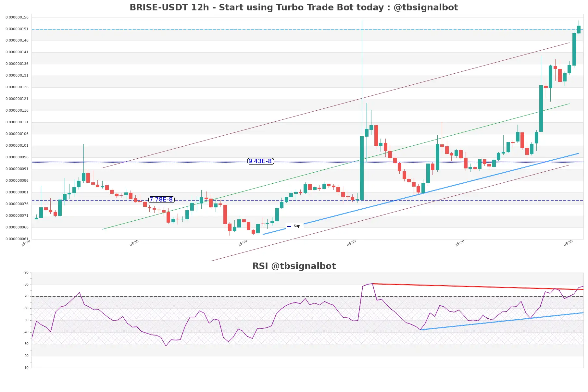Click the 0.000000131 price axis label

[17, 75]
